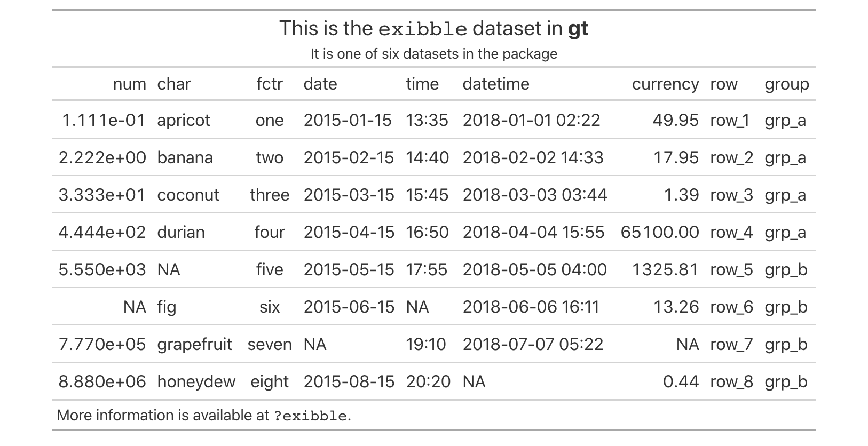Click the currency column header

click(x=665, y=84)
